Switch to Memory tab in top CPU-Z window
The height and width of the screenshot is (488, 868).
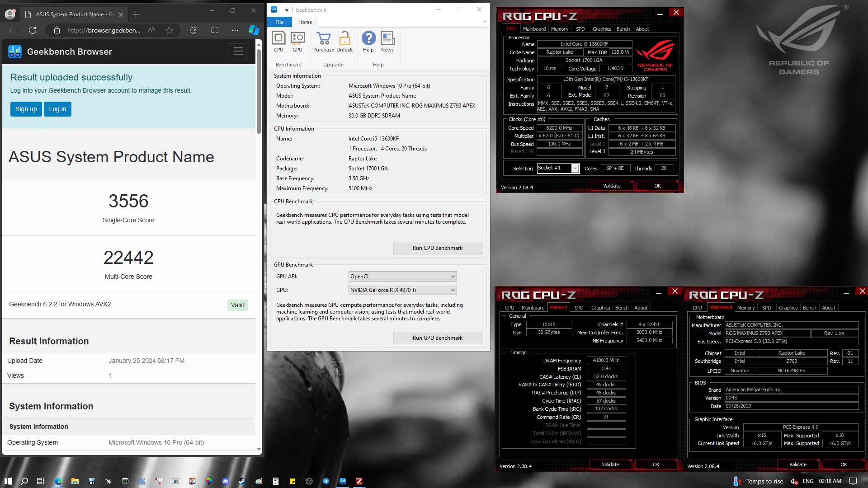[560, 29]
